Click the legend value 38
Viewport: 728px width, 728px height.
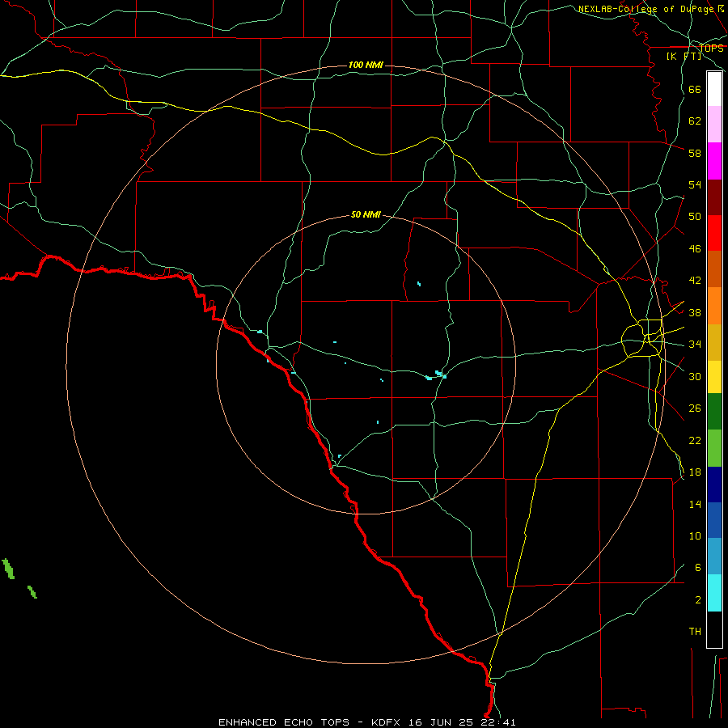click(x=695, y=312)
